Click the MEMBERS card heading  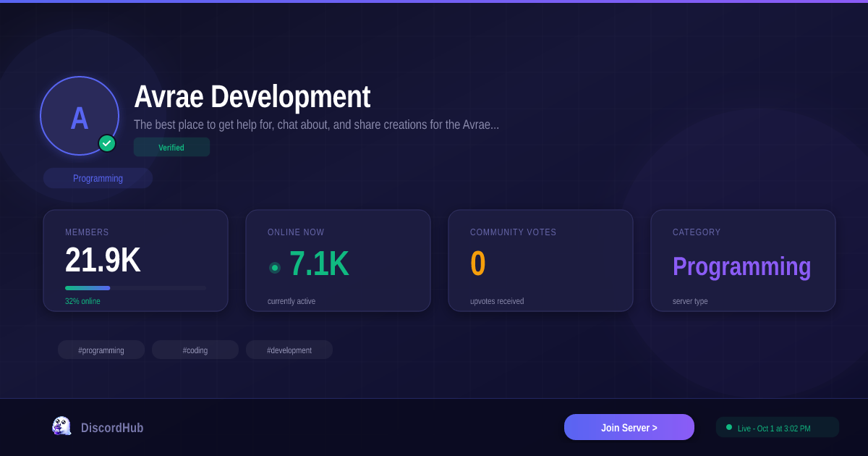point(87,232)
